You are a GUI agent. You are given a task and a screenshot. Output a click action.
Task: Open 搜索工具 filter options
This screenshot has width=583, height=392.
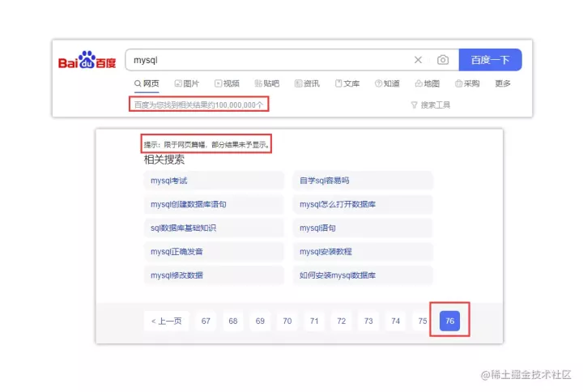point(431,104)
